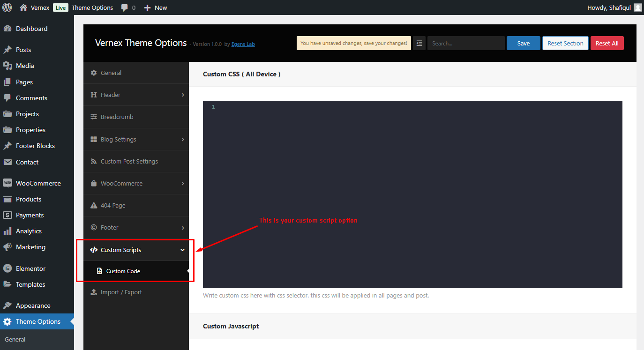Click the Live badge in admin bar
644x350 pixels.
pyautogui.click(x=60, y=7)
